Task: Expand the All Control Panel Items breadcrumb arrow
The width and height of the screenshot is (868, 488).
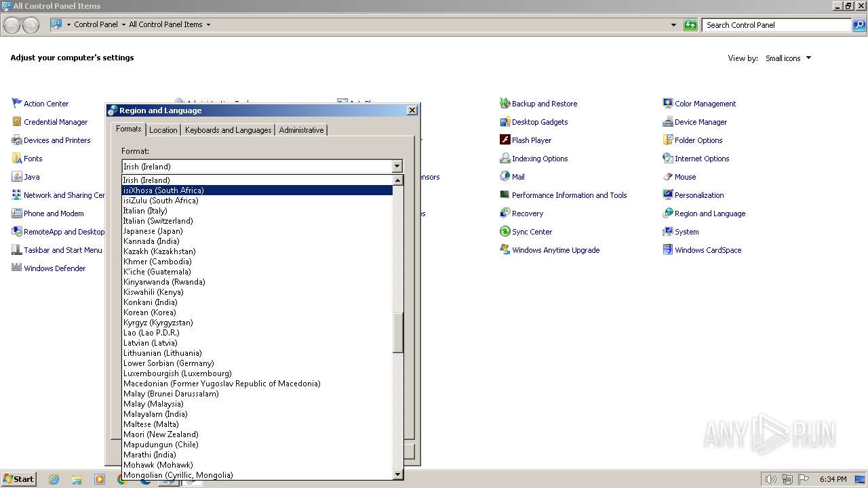Action: pos(208,24)
